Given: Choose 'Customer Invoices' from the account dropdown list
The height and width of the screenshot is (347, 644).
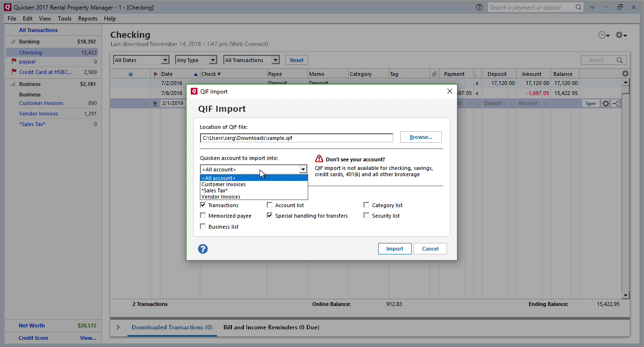Looking at the screenshot, I should 254,184.
